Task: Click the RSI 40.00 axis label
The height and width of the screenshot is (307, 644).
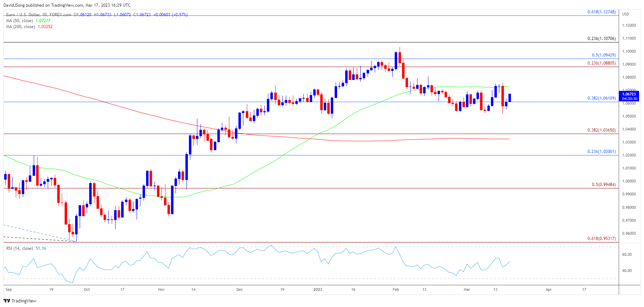Action: point(627,271)
